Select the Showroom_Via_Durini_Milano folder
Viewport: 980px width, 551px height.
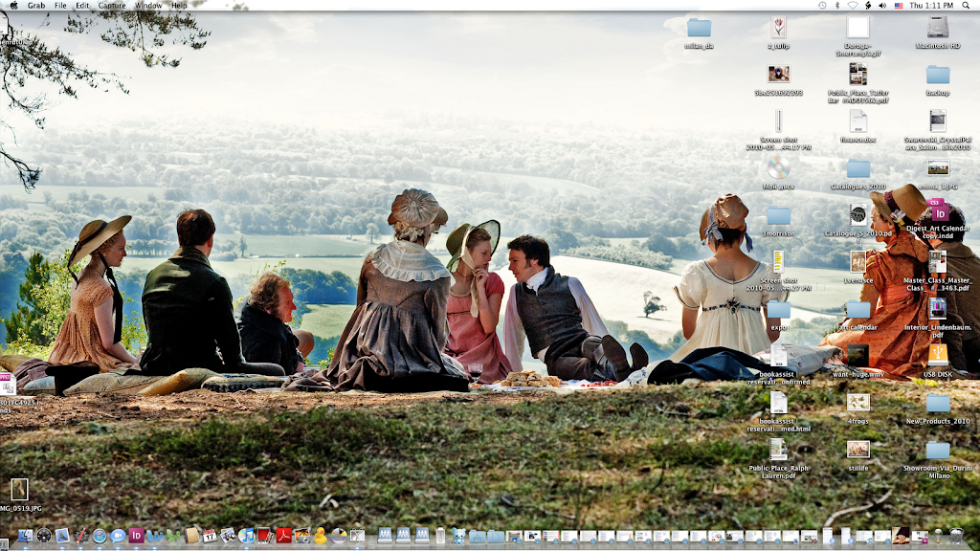pos(938,451)
